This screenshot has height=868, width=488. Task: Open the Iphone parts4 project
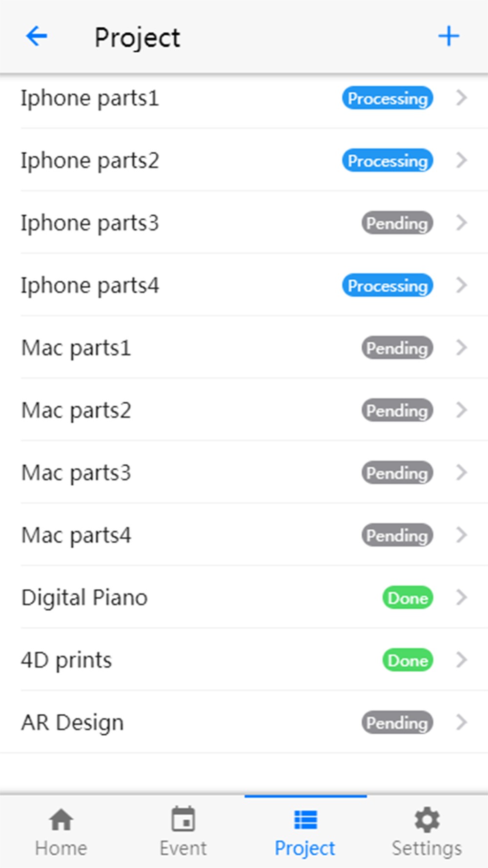244,285
